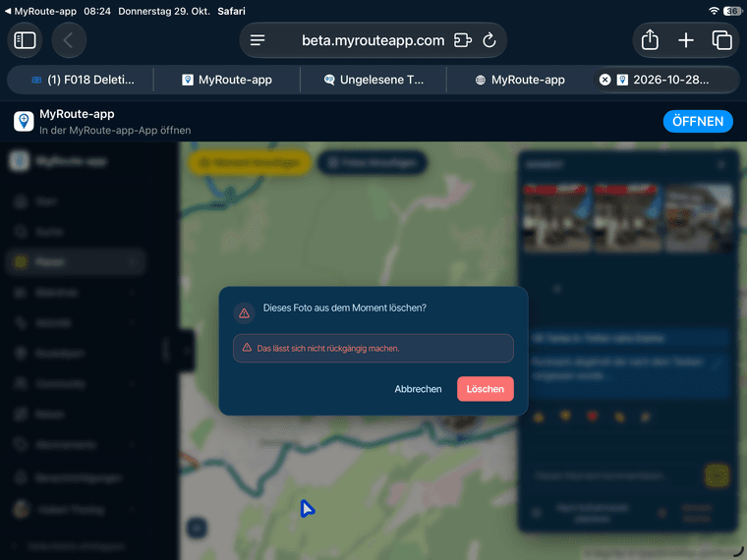This screenshot has height=560, width=747.
Task: Open the Safari extensions icon
Action: tap(463, 40)
